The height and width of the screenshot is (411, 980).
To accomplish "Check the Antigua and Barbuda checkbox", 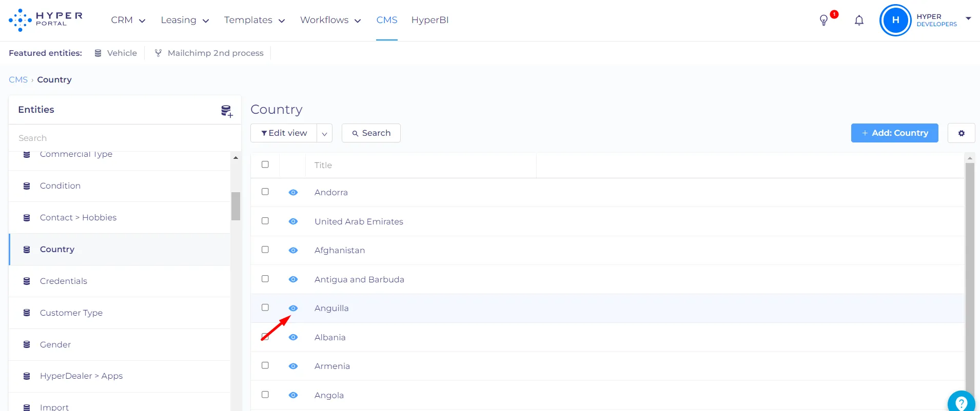I will coord(265,279).
